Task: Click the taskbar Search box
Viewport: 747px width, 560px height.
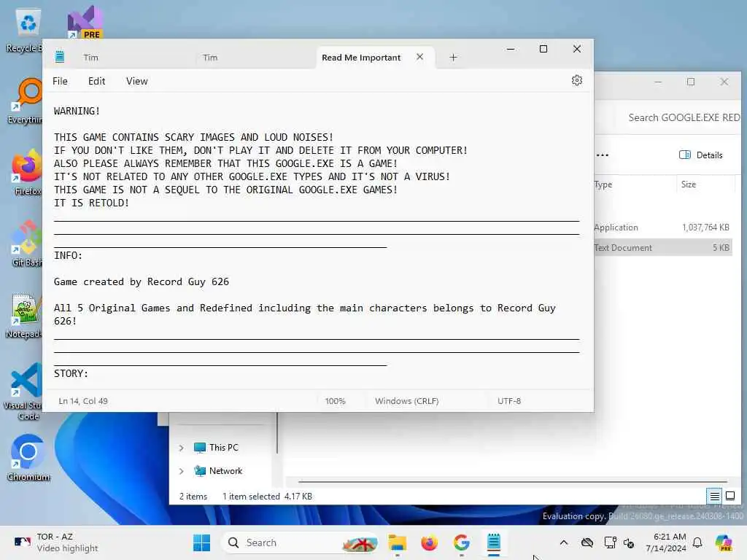Action: tap(300, 542)
